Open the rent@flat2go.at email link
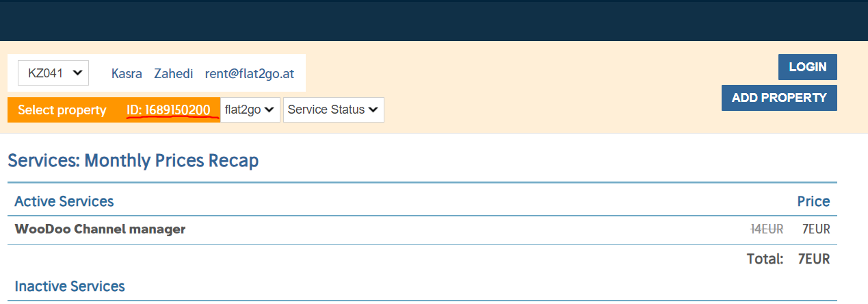 click(x=251, y=73)
